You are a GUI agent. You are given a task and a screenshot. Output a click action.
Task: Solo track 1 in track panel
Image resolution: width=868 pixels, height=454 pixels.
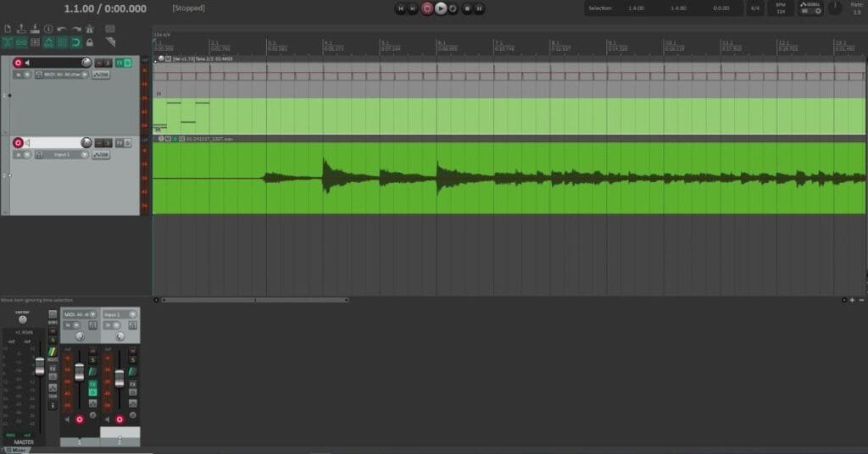click(108, 63)
